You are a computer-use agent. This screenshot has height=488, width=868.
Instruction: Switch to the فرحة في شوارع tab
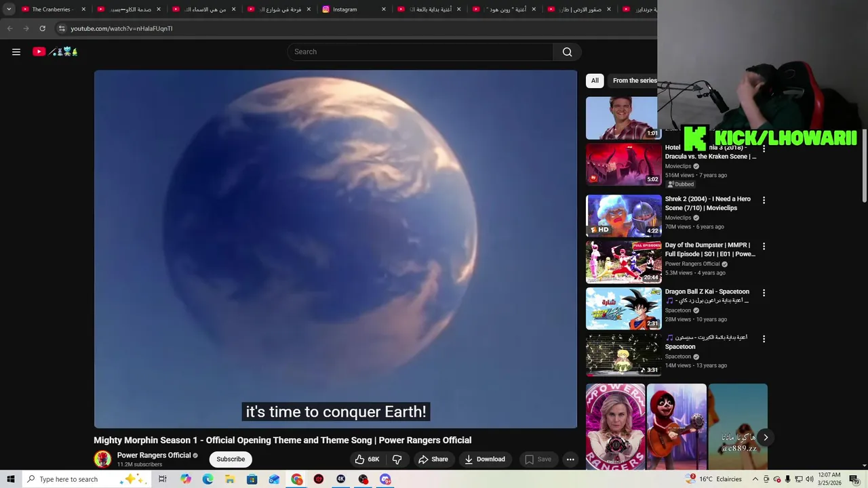[x=278, y=9]
